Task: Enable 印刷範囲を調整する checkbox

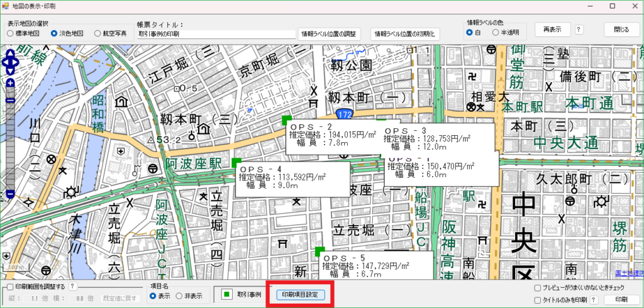Action: coord(10,287)
